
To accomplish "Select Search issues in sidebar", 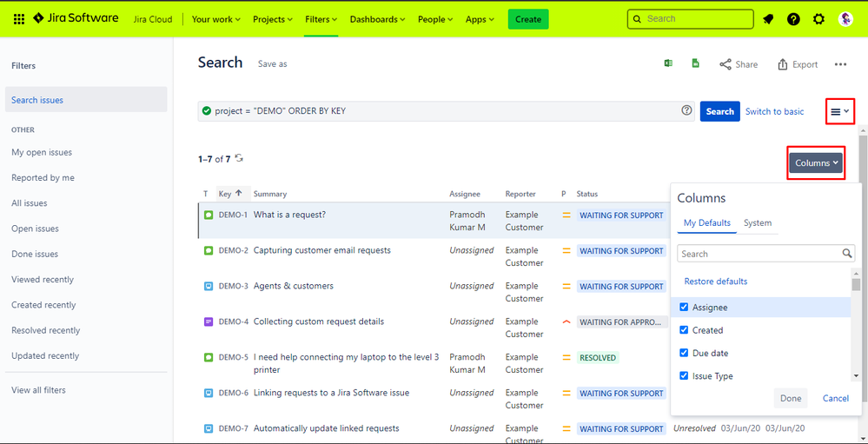I will pos(86,100).
